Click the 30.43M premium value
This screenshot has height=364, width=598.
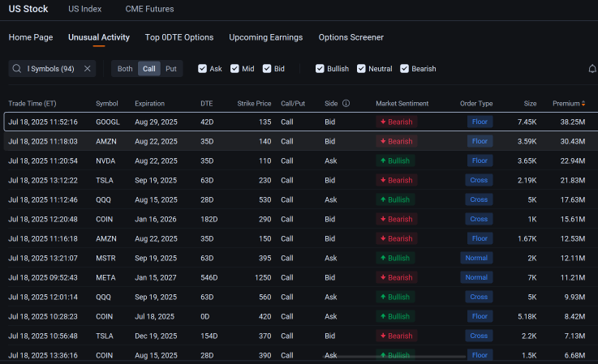(573, 141)
